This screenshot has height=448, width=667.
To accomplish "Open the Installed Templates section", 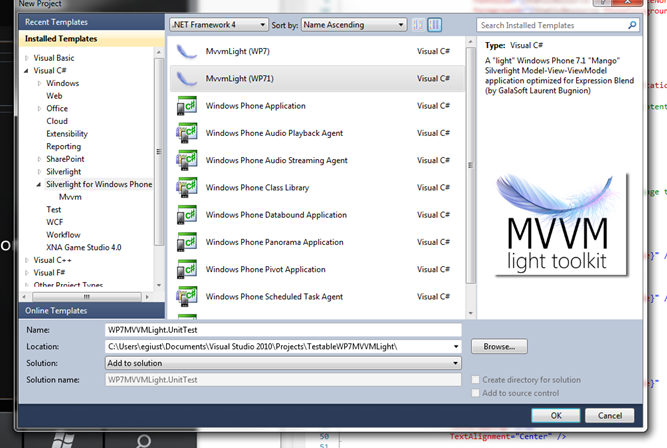I will 91,39.
